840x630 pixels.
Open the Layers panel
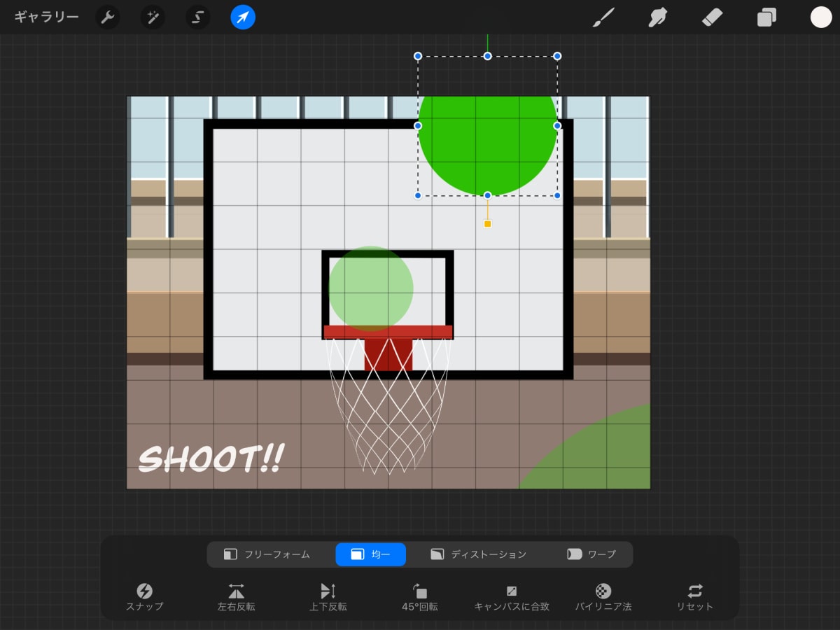pyautogui.click(x=766, y=17)
